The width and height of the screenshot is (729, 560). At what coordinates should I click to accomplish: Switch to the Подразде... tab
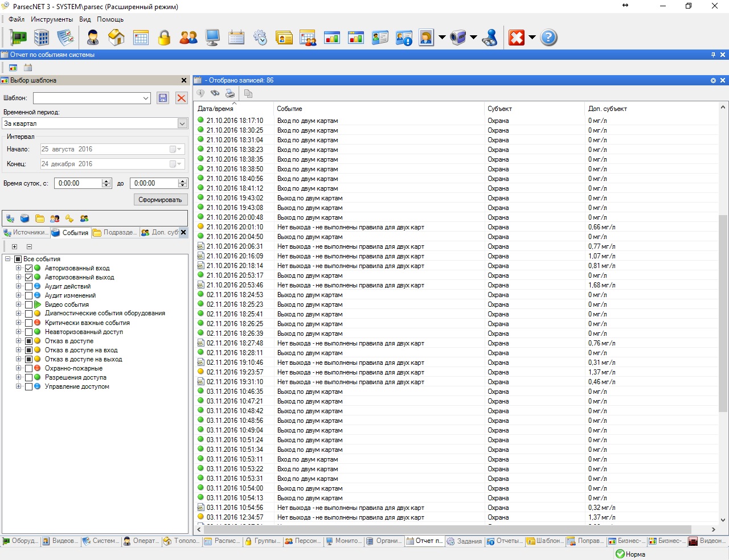(115, 232)
